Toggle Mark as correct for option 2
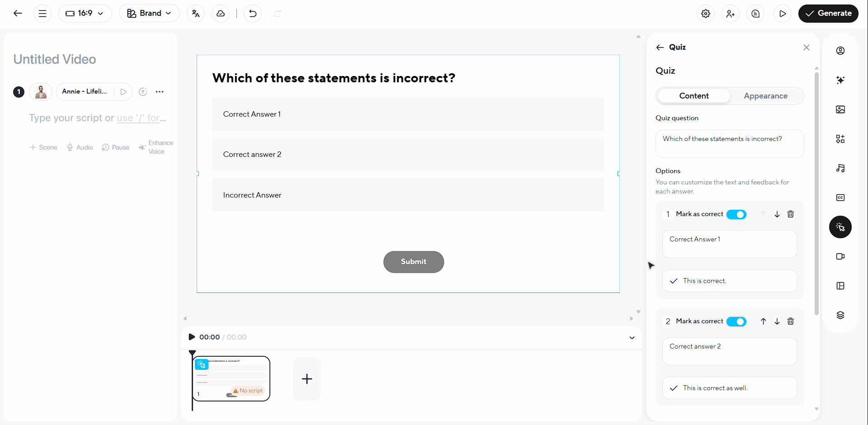This screenshot has height=425, width=868. click(x=736, y=321)
